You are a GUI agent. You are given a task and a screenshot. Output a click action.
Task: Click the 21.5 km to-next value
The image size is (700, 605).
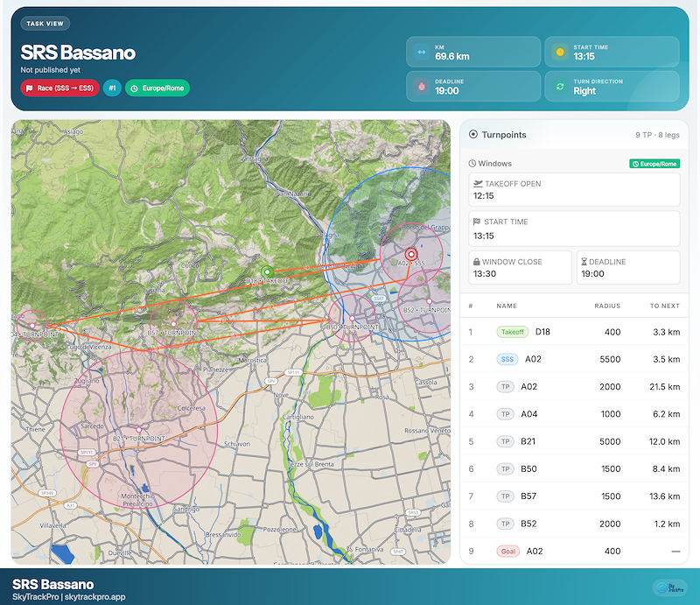click(665, 387)
